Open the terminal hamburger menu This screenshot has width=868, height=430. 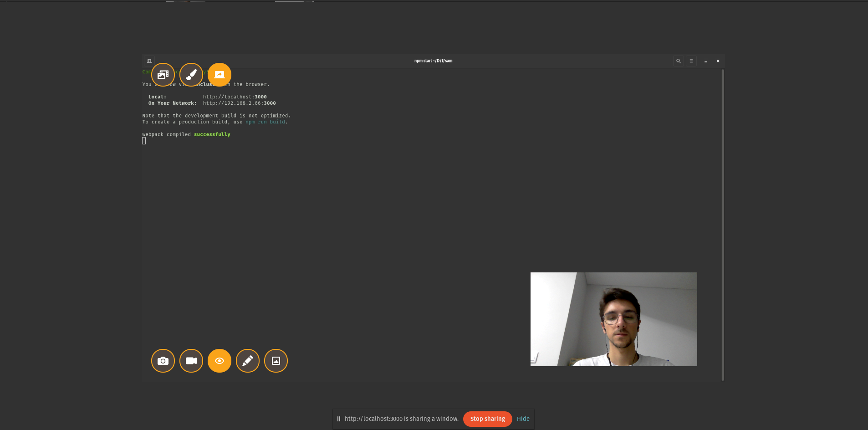pos(691,61)
